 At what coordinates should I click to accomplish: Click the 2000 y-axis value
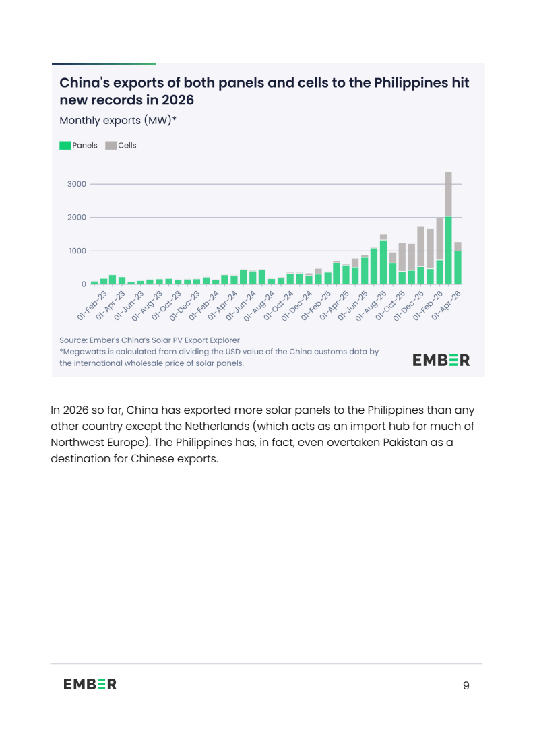(x=77, y=218)
